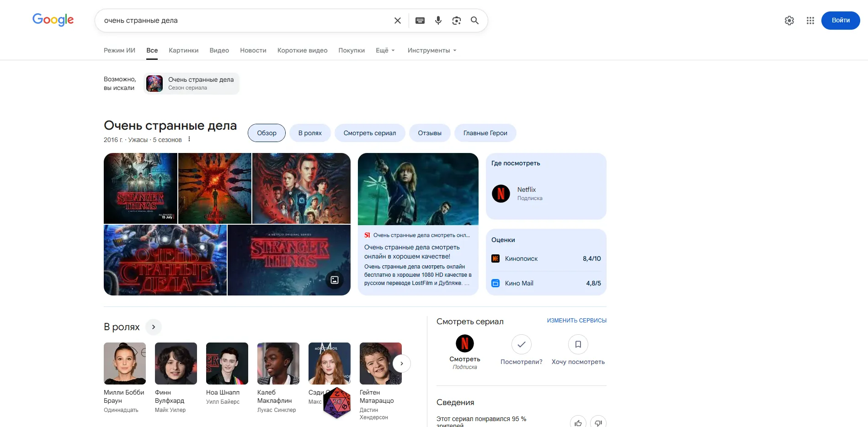The width and height of the screenshot is (868, 427).
Task: Select the Netflix icon under Где посмотреть
Action: pos(501,194)
